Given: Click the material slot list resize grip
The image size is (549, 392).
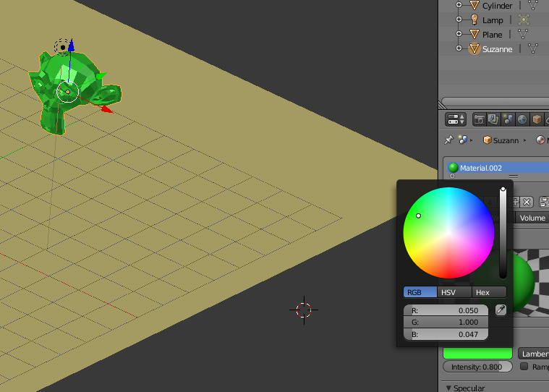Looking at the screenshot, I should coord(514,176).
